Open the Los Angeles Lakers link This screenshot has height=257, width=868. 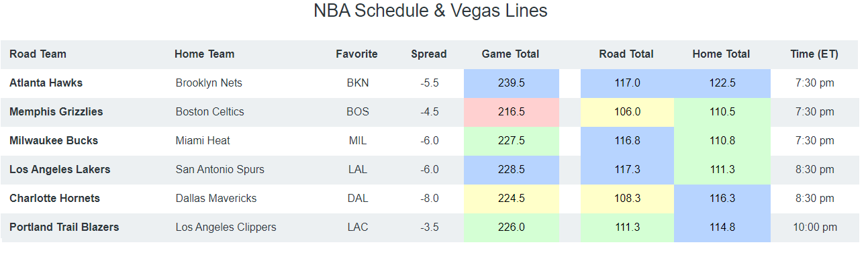(x=60, y=170)
